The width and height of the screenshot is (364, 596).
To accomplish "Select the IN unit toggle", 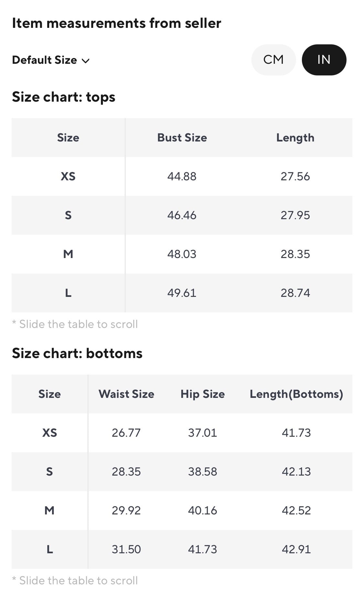I will point(324,60).
